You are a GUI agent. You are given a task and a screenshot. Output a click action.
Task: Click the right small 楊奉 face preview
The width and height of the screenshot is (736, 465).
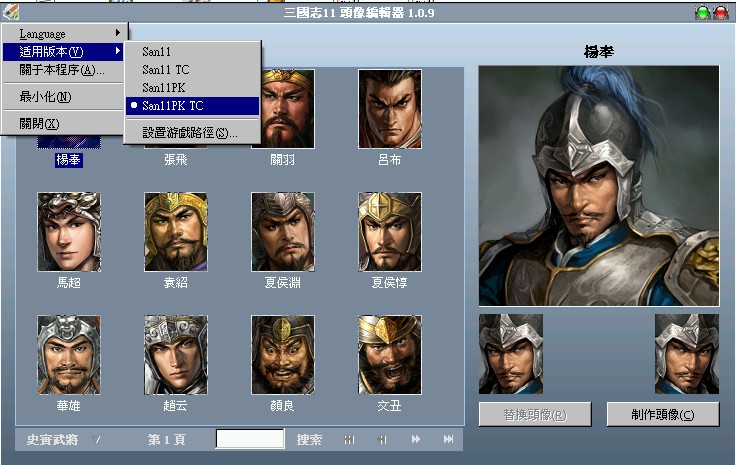click(x=687, y=354)
